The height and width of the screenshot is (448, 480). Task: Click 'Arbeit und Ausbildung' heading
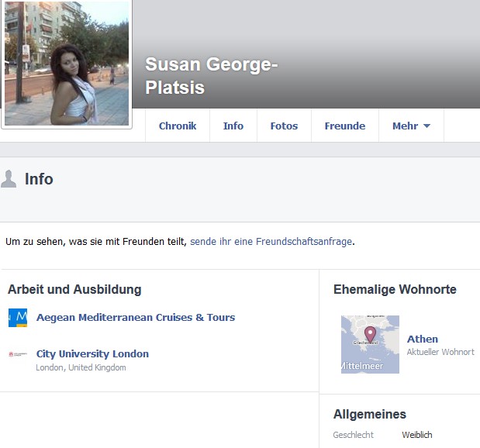[74, 289]
